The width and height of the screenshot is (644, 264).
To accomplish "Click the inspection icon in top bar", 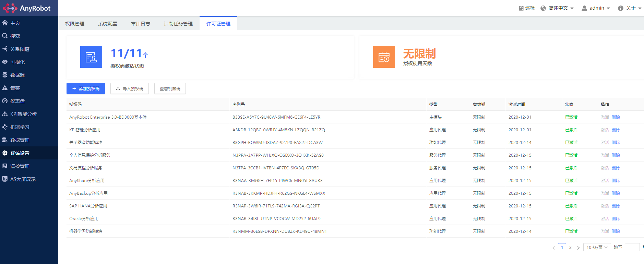I will click(521, 8).
